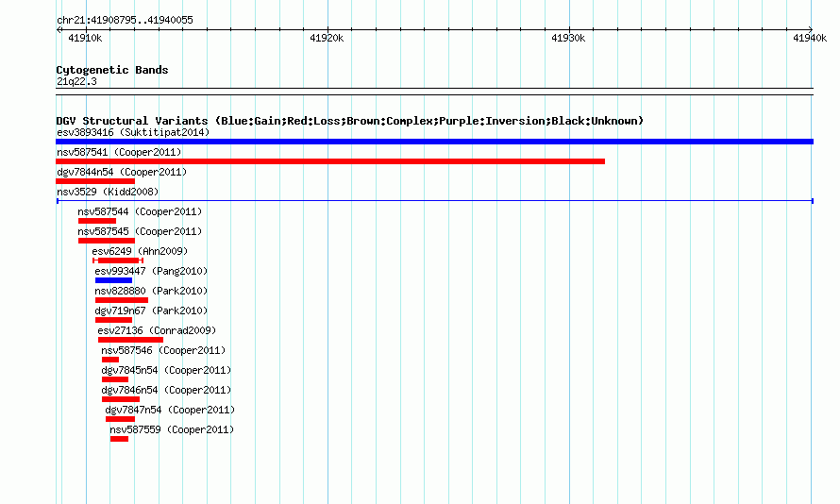Click the dgv719n67 red bar
The image size is (840, 504).
coord(113,320)
